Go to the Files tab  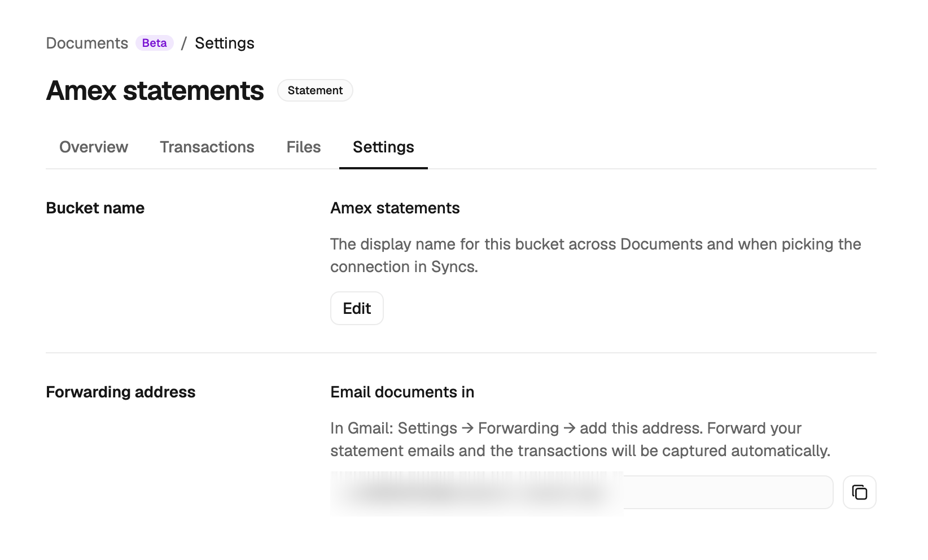tap(304, 147)
